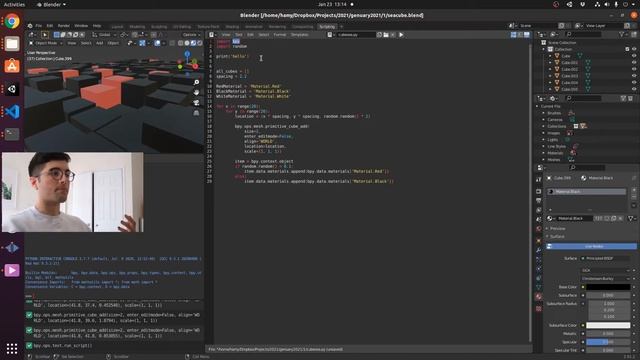This screenshot has width=640, height=360.
Task: Hide Cube object with its eye icon
Action: click(x=634, y=56)
